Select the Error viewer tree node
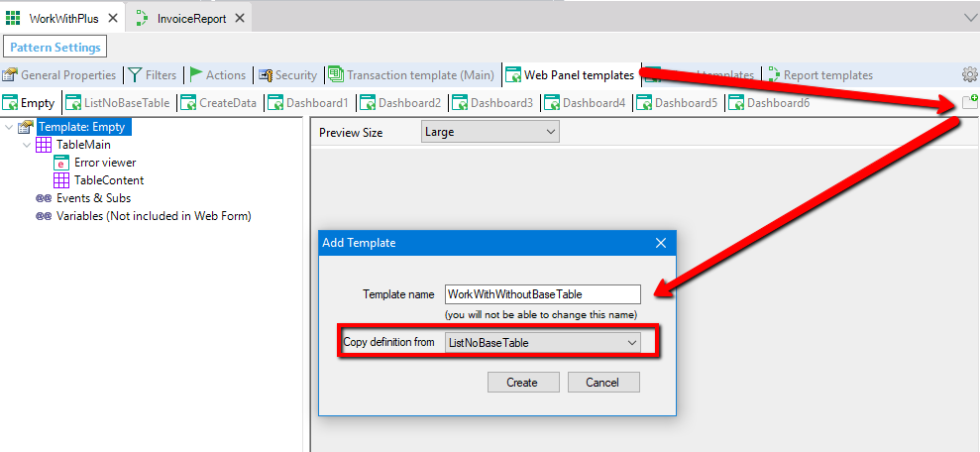This screenshot has width=980, height=452. (104, 163)
